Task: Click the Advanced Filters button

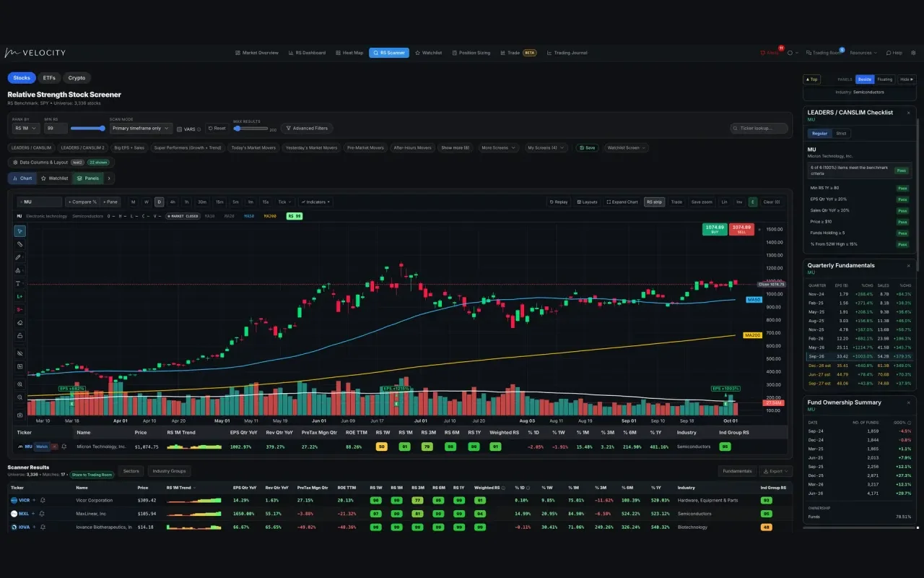Action: pyautogui.click(x=307, y=129)
